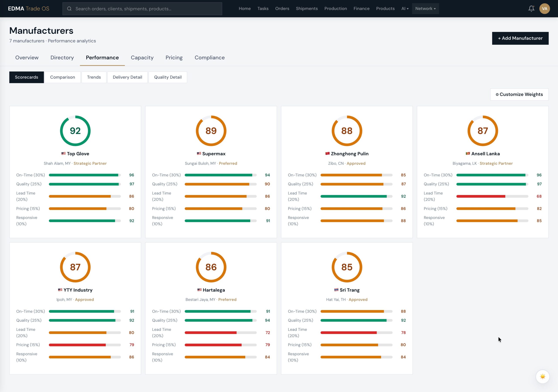Open Finance in the top nav
558x392 pixels.
point(361,8)
